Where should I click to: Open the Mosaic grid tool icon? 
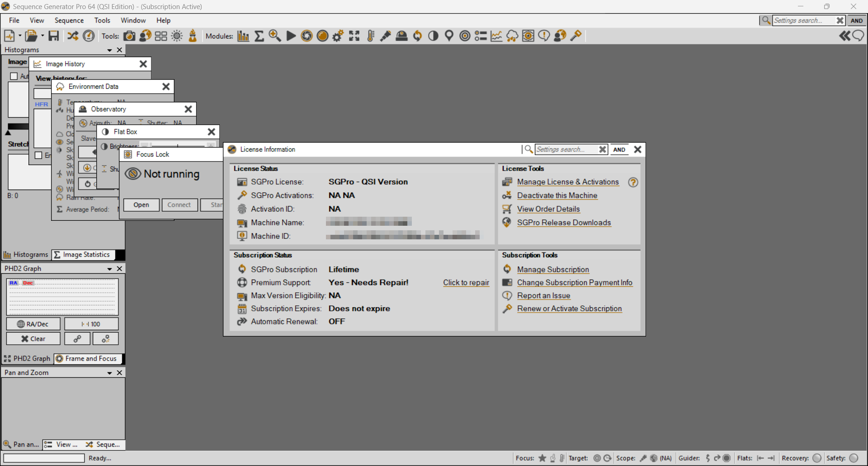click(161, 36)
